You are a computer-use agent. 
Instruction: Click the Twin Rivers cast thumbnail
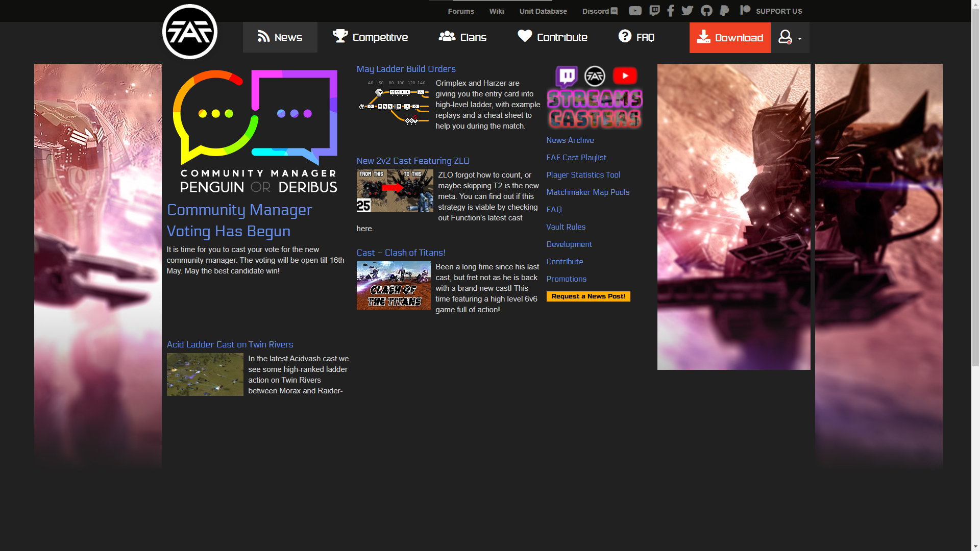point(205,374)
